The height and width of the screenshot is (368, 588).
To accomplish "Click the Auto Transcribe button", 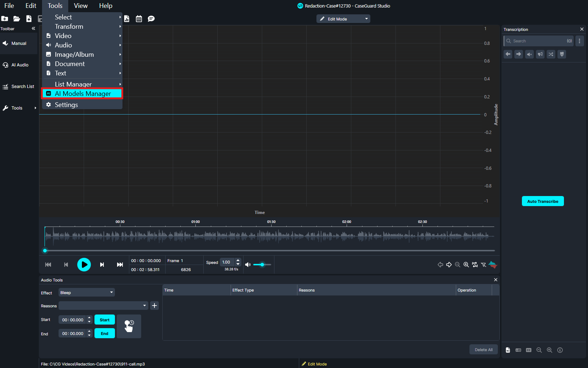I will coord(543,201).
